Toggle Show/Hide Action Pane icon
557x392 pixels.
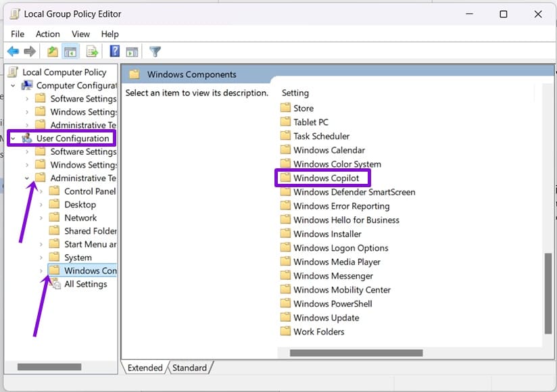coord(132,52)
